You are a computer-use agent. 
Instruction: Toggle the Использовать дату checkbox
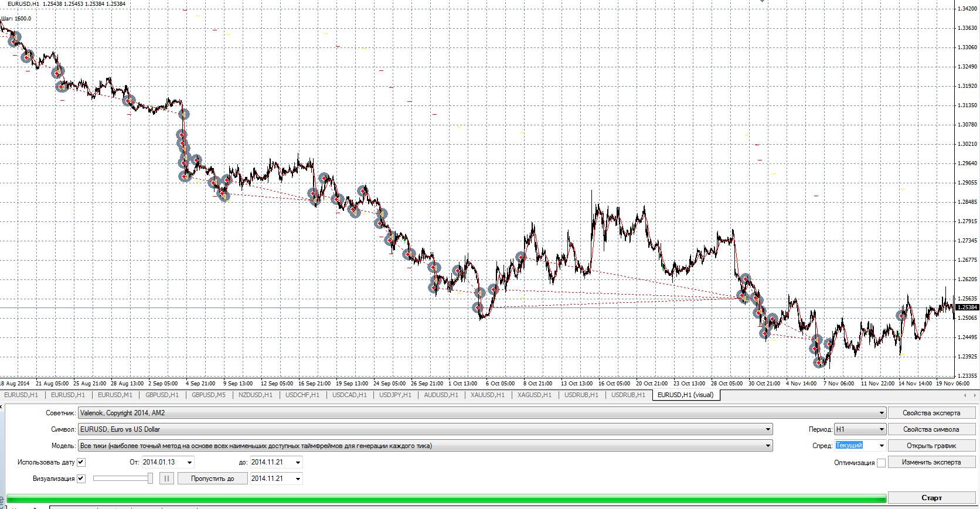[x=81, y=462]
